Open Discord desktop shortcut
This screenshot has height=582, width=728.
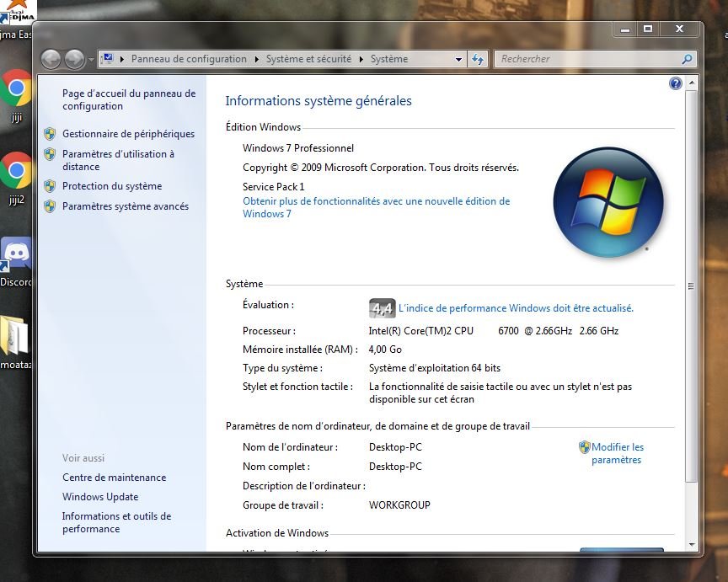[x=16, y=262]
